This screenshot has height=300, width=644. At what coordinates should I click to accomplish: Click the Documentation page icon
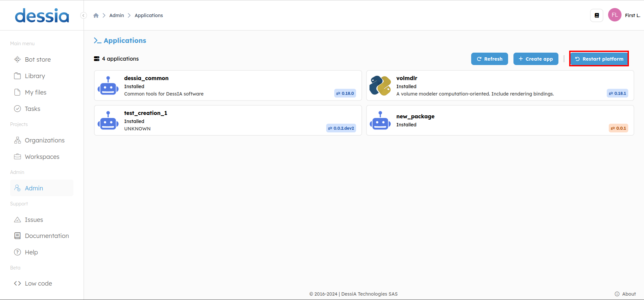pos(17,236)
